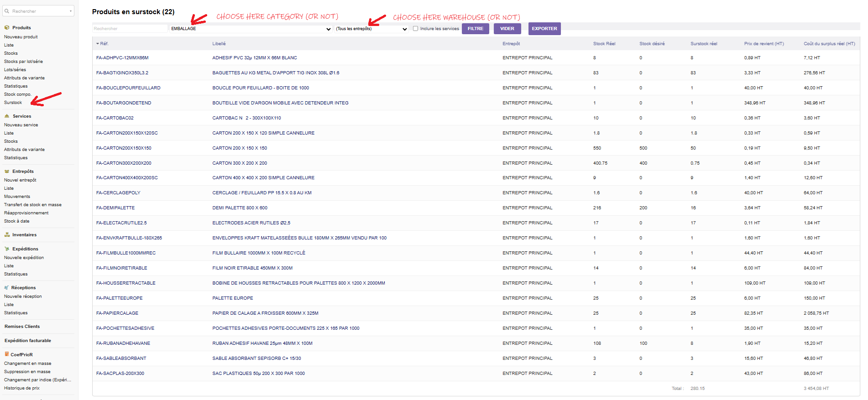
Task: Open Mouvements under Entrepôts
Action: (x=17, y=197)
